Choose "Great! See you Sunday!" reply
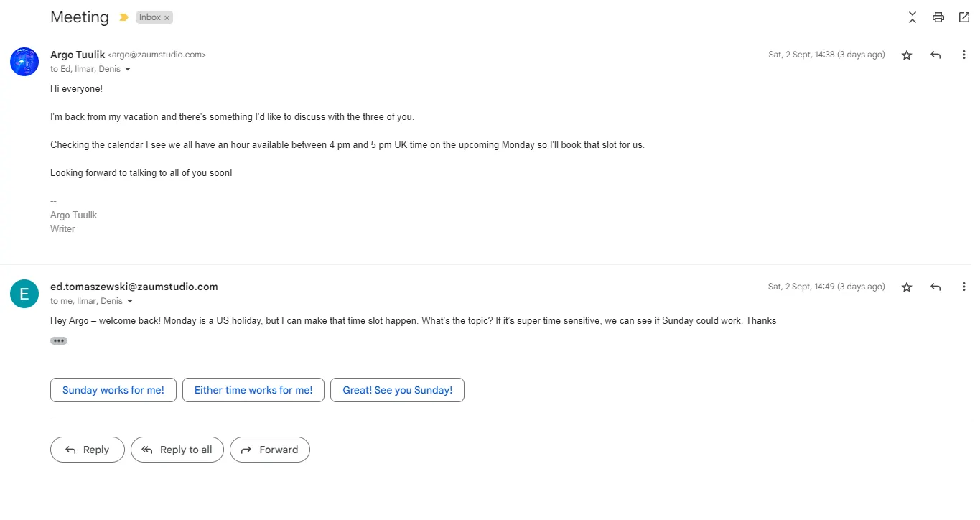 pyautogui.click(x=397, y=390)
